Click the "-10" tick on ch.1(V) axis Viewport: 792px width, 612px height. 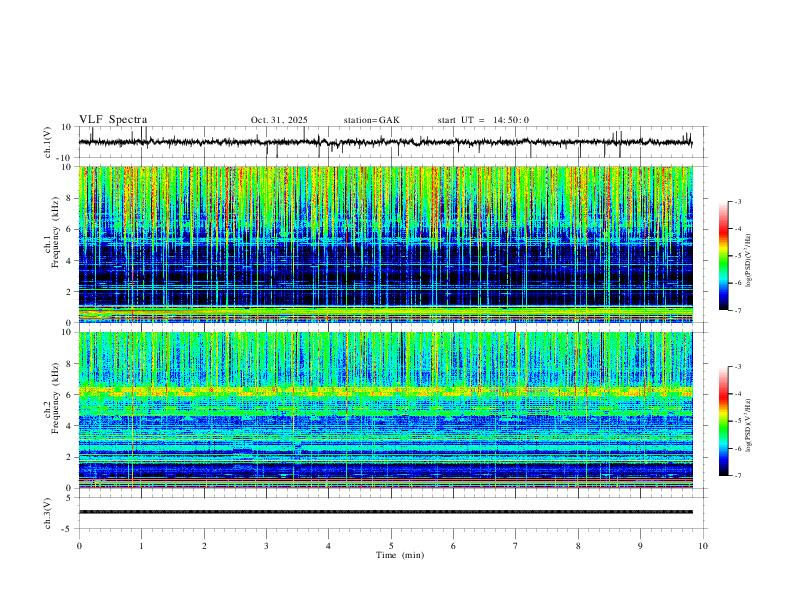[66, 158]
